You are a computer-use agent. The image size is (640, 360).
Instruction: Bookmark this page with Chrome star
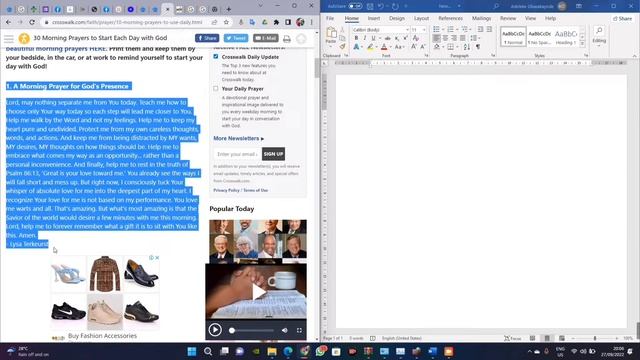pyautogui.click(x=226, y=22)
